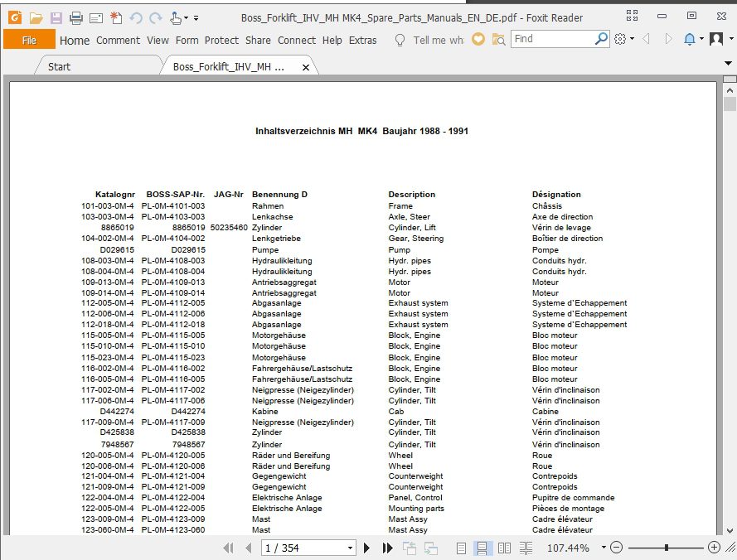Open a file with the folder icon

[36, 18]
